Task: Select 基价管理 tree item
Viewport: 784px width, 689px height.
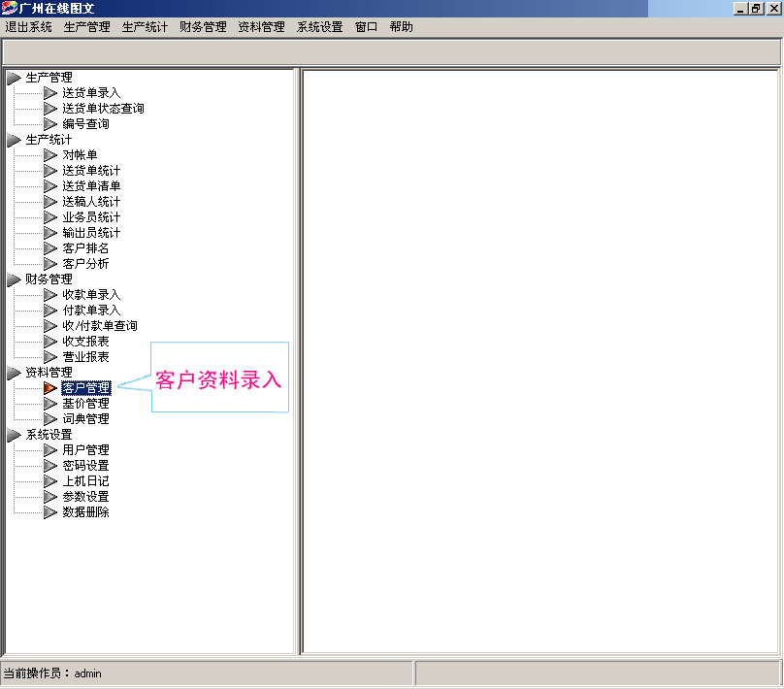Action: pos(85,403)
